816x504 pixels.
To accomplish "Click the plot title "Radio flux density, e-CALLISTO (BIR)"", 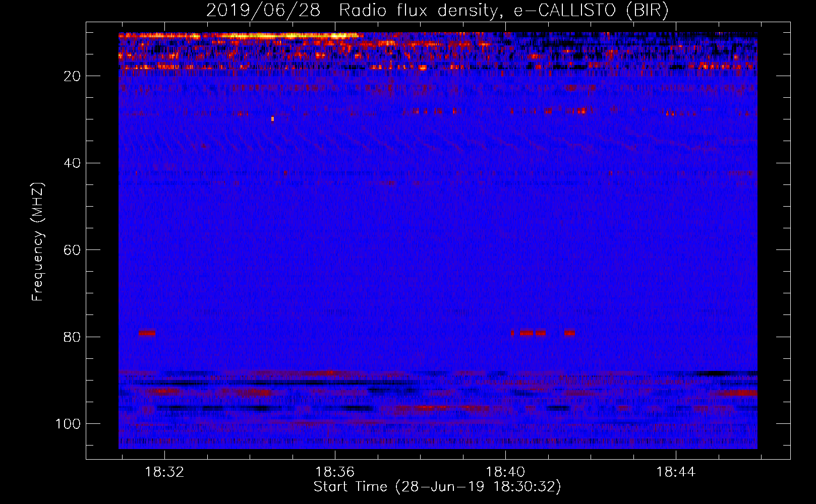I will (504, 10).
